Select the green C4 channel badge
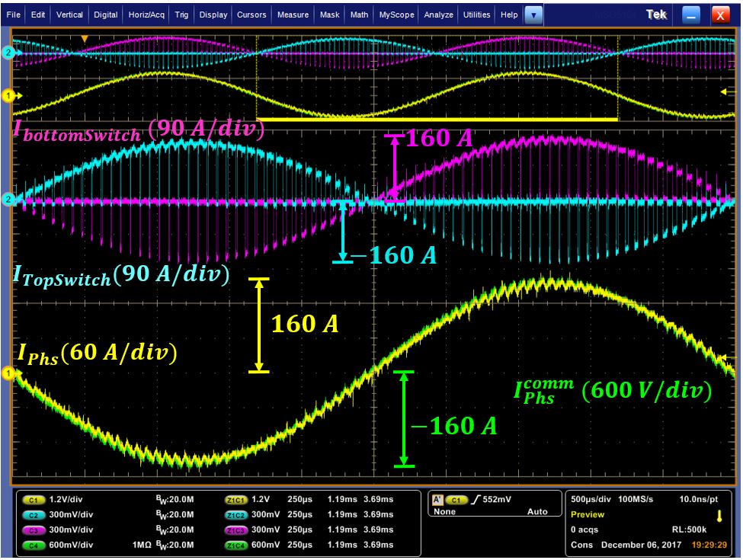The width and height of the screenshot is (743, 560). [x=34, y=545]
